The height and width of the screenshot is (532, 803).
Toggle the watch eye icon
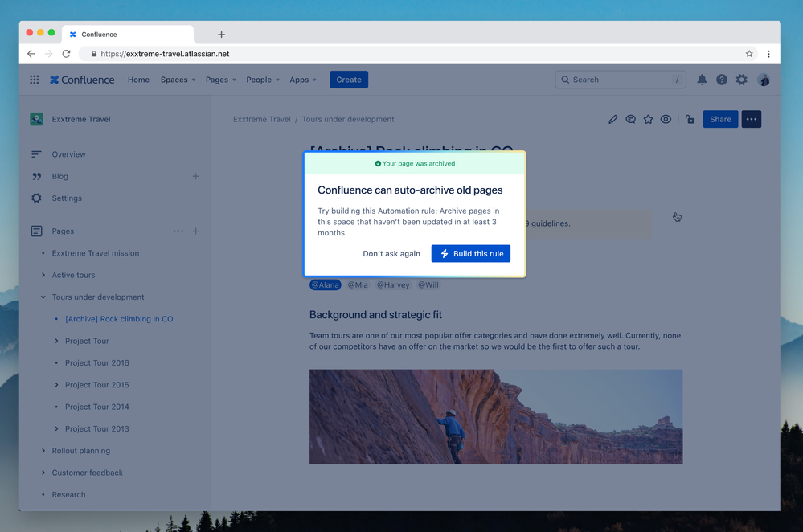666,119
